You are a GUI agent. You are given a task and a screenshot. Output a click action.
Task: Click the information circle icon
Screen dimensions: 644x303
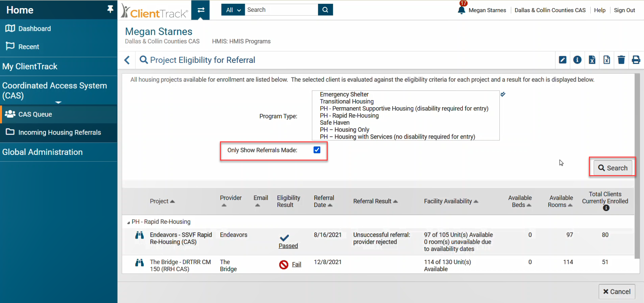(x=577, y=60)
